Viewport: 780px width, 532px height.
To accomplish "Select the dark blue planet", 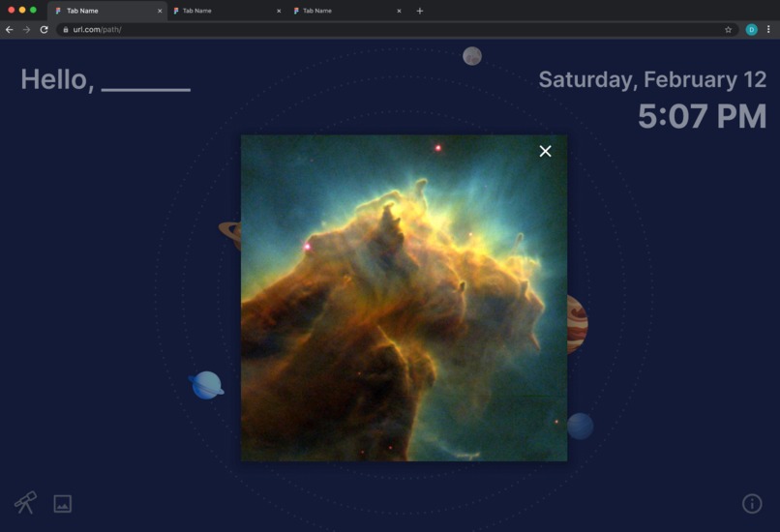I will click(580, 427).
